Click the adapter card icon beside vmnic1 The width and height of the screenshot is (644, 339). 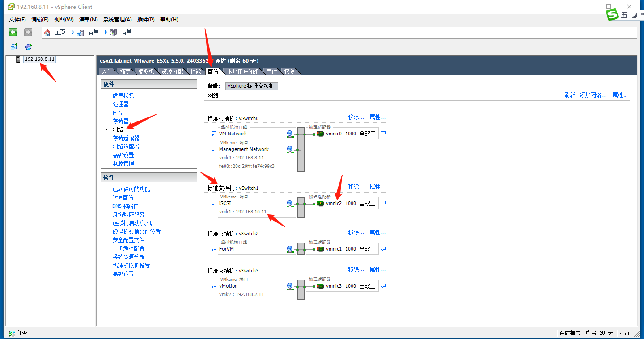pos(320,249)
